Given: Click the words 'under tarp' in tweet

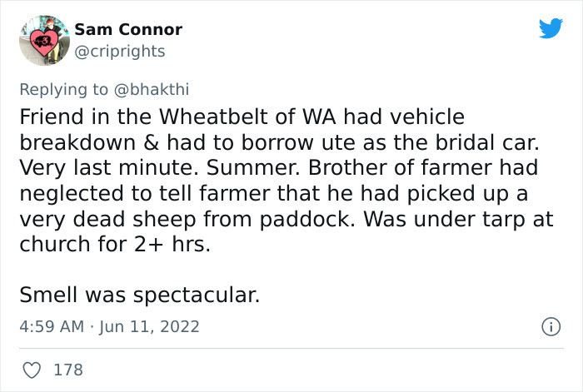Looking at the screenshot, I should point(470,219).
